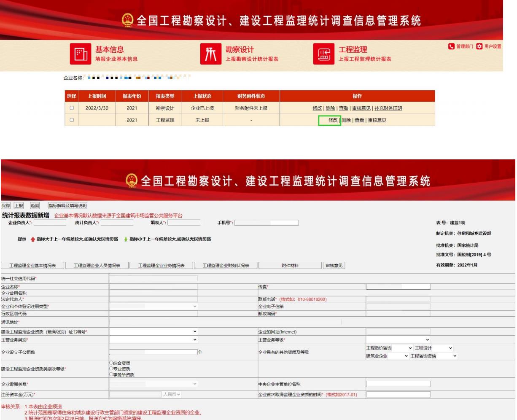Viewport: 517px width, 420px height.
Task: Open the 工程监理企业财务状况表 tab
Action: [x=226, y=266]
